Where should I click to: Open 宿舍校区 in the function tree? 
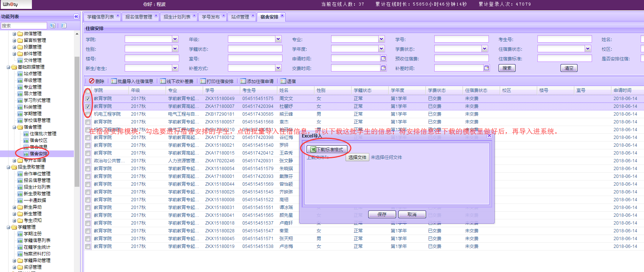click(x=39, y=140)
